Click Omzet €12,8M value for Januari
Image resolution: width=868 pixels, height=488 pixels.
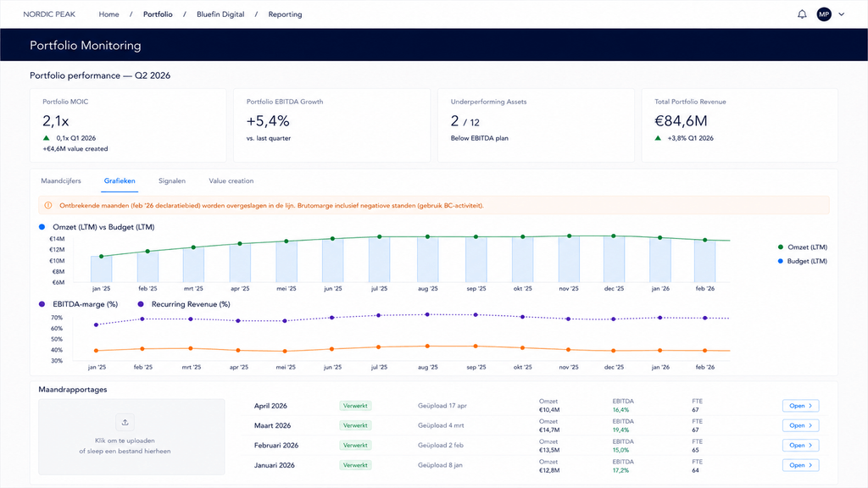[x=549, y=470]
